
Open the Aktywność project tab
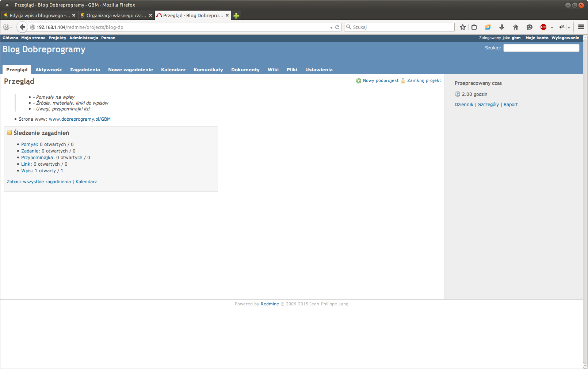49,69
